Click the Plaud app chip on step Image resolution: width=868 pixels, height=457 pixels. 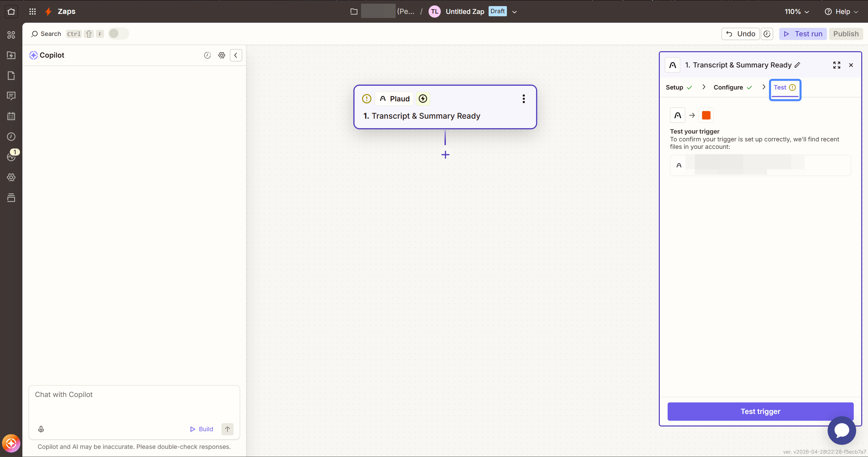(394, 99)
